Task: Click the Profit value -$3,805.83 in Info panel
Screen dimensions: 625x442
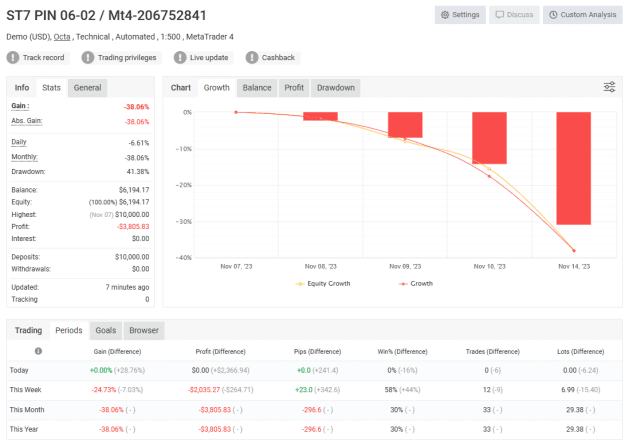Action: [x=133, y=226]
